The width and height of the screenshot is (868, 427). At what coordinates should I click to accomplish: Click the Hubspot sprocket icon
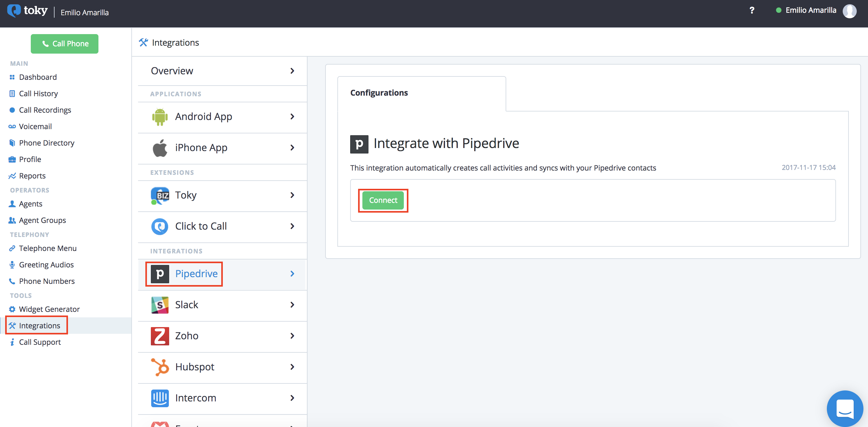pyautogui.click(x=160, y=367)
